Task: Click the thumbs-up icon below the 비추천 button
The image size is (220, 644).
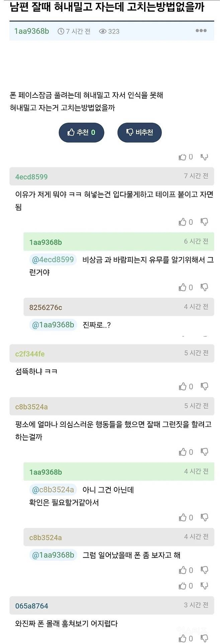Action: (x=183, y=157)
